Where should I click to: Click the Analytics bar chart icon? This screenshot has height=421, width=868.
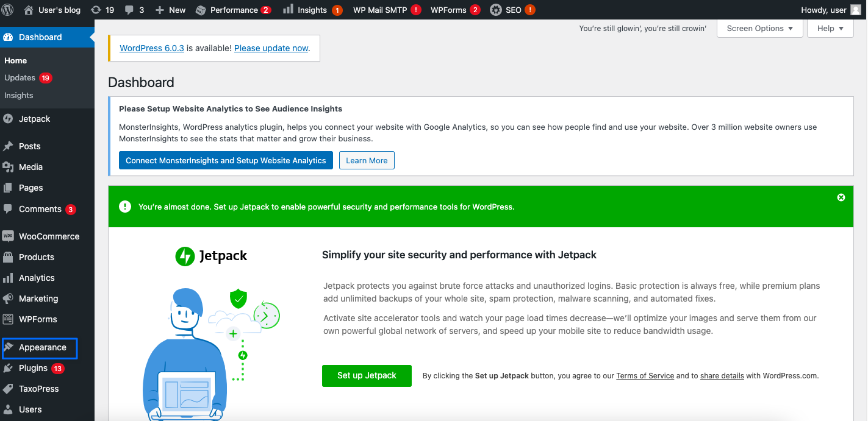point(8,278)
